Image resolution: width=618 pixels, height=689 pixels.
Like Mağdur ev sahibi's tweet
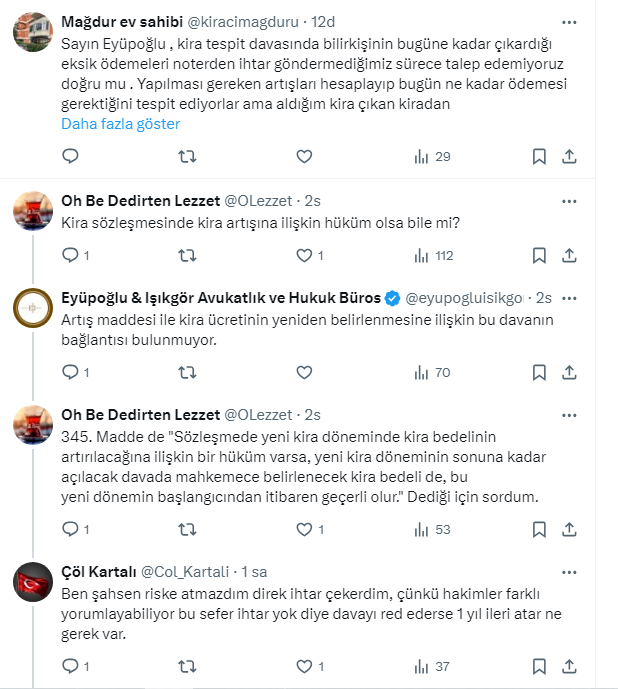point(304,156)
